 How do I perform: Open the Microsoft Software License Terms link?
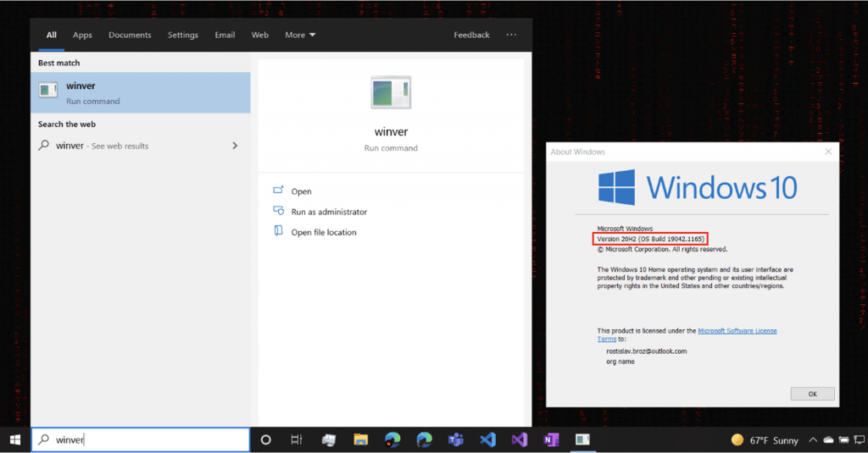coord(737,330)
